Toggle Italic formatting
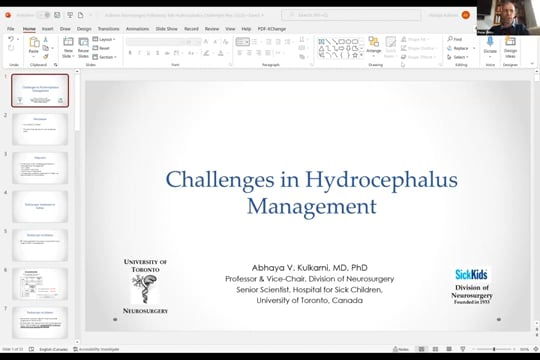 pos(139,53)
